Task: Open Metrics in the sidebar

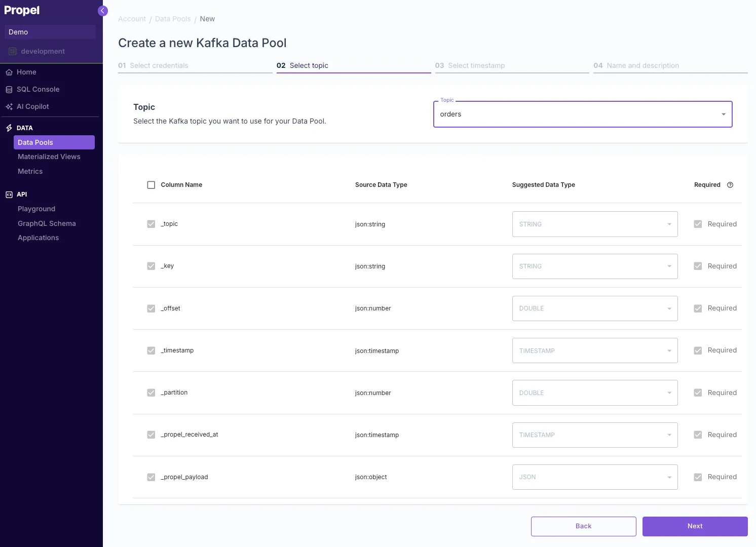Action: pyautogui.click(x=30, y=172)
